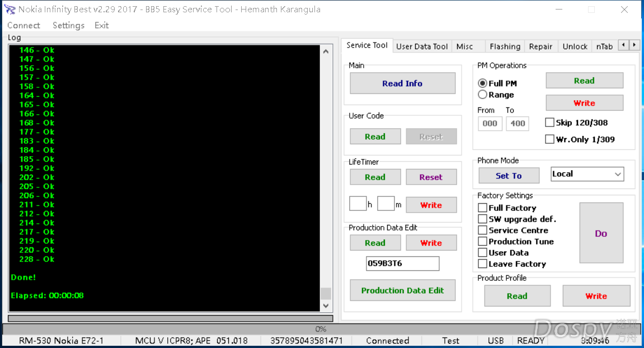Click the LifeTimer hours input field

point(358,204)
